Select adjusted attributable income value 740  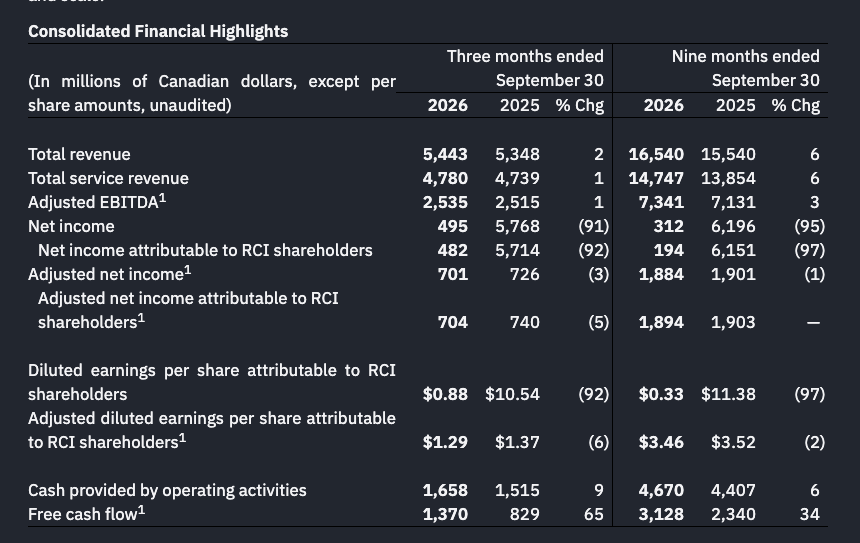525,323
